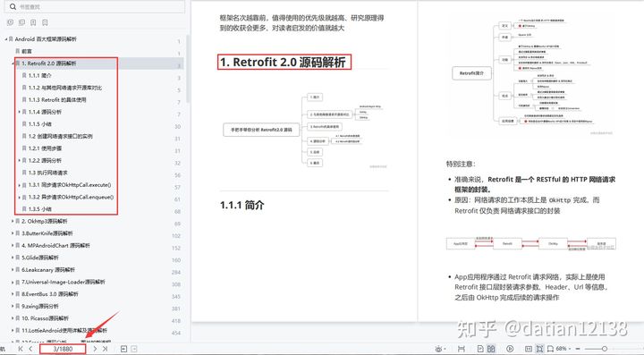Expand the 2. Okhttp3源码解析 bookmark

[13, 221]
